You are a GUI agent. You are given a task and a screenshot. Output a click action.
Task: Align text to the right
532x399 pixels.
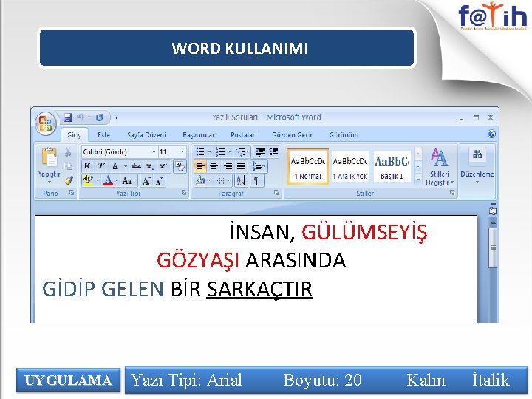click(228, 166)
